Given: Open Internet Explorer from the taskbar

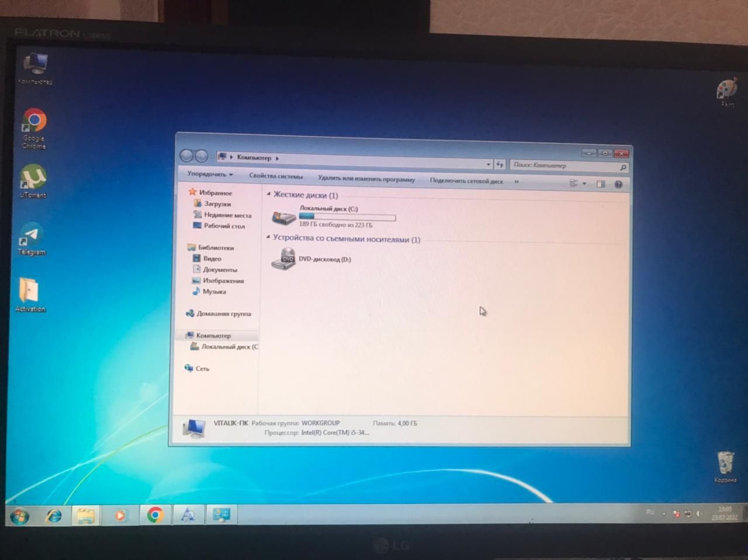Looking at the screenshot, I should click(54, 515).
